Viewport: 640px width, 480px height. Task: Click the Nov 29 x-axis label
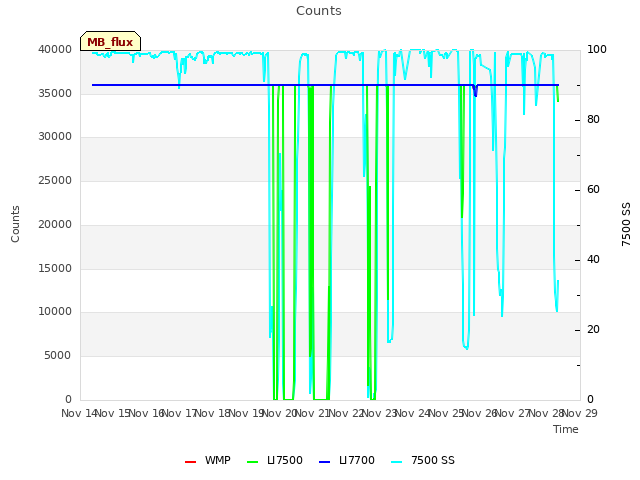[580, 413]
